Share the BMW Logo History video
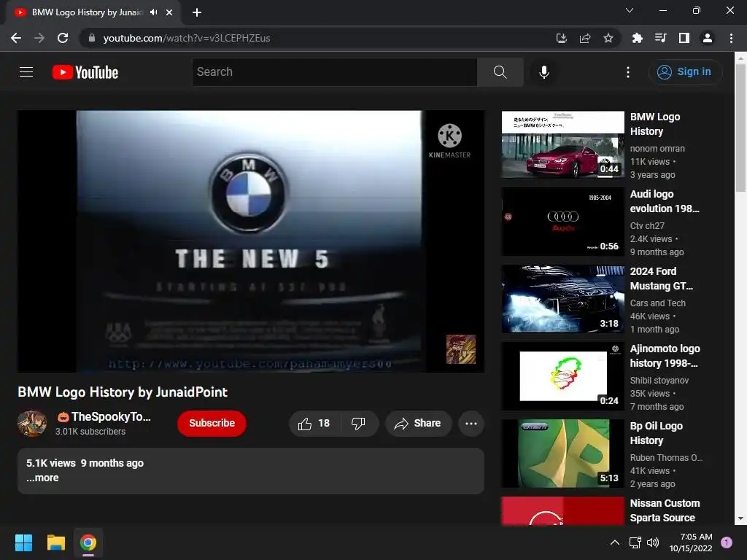 click(x=418, y=424)
